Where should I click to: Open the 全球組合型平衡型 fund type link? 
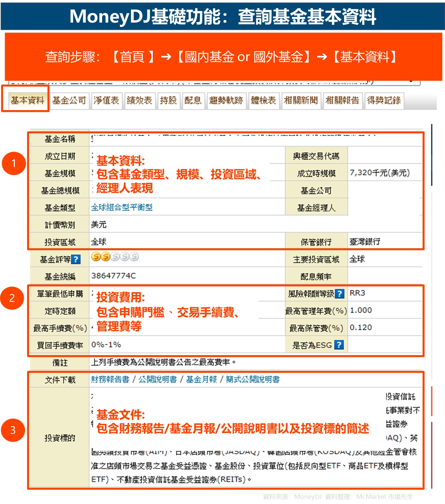[x=122, y=207]
